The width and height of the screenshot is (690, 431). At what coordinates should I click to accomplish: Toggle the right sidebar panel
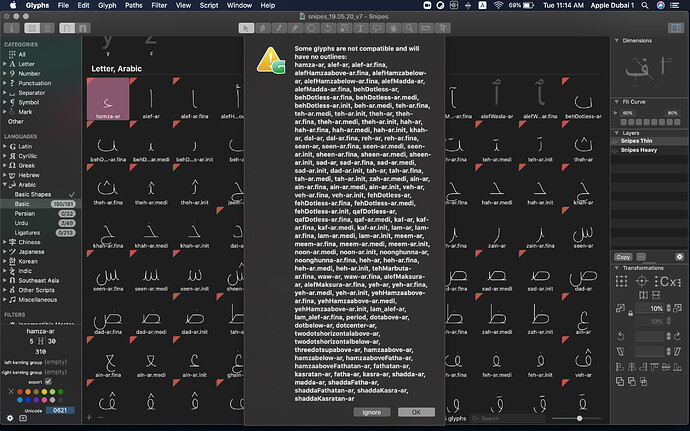[675, 28]
